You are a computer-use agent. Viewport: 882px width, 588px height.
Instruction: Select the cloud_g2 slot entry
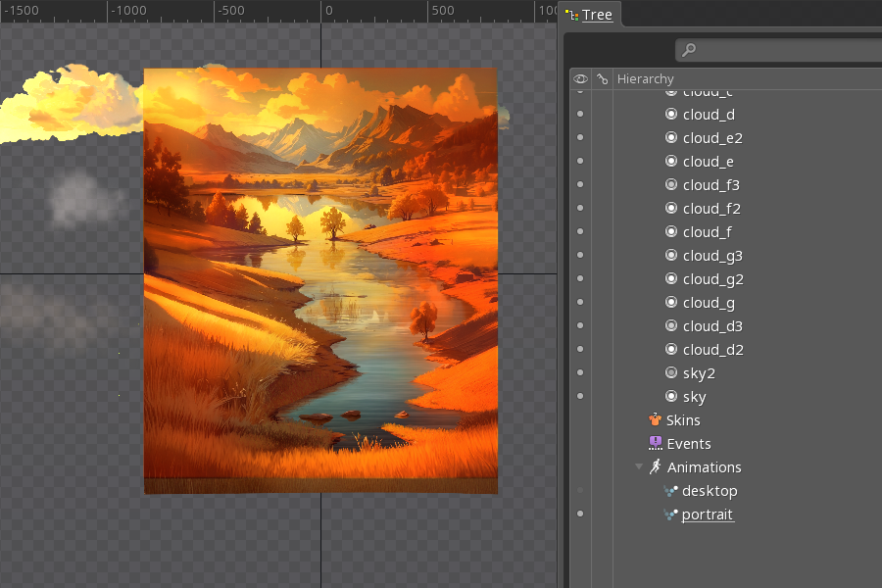[712, 279]
